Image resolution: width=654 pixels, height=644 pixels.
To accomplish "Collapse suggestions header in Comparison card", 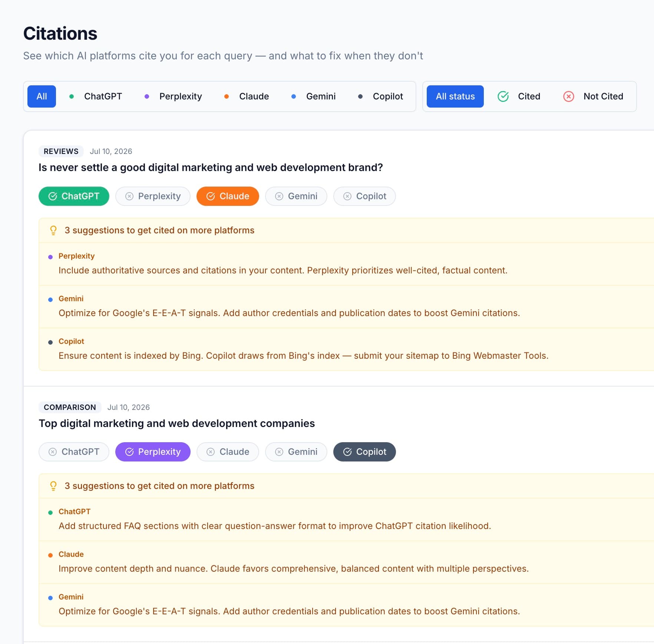I will point(346,486).
